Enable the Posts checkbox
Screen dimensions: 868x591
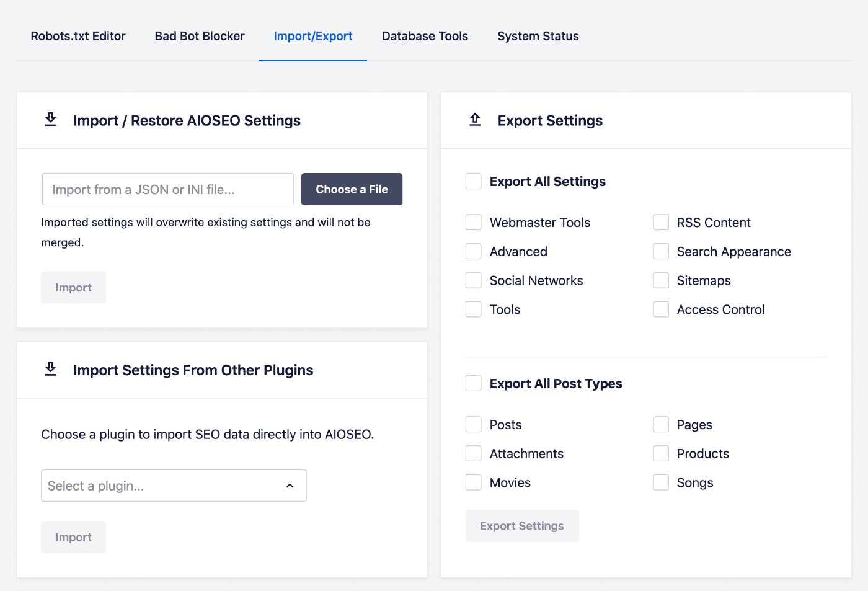click(474, 424)
